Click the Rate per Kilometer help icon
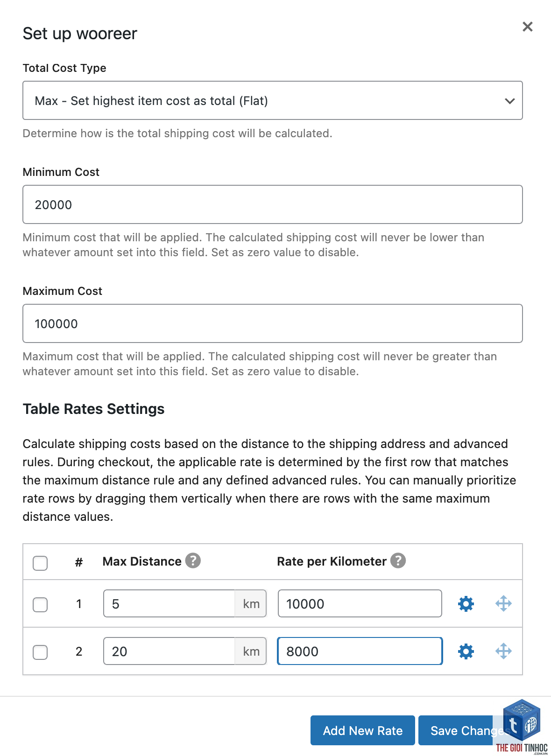The image size is (551, 756). click(x=398, y=560)
